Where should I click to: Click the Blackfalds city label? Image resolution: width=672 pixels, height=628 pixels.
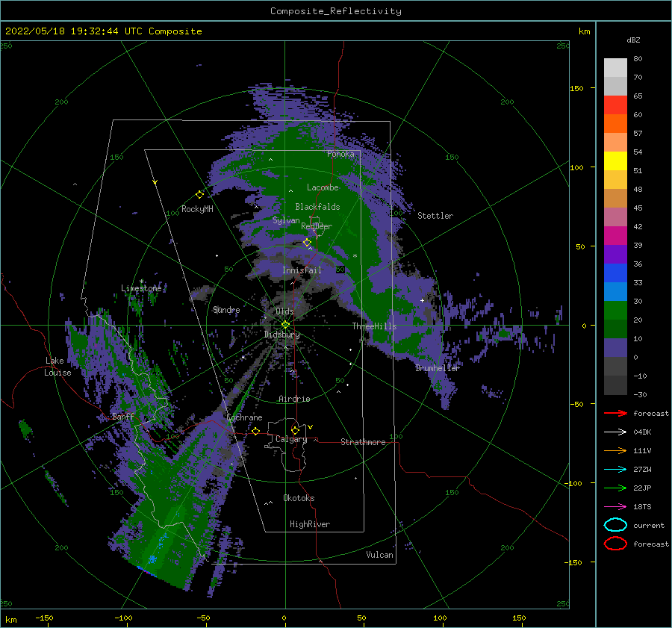317,207
